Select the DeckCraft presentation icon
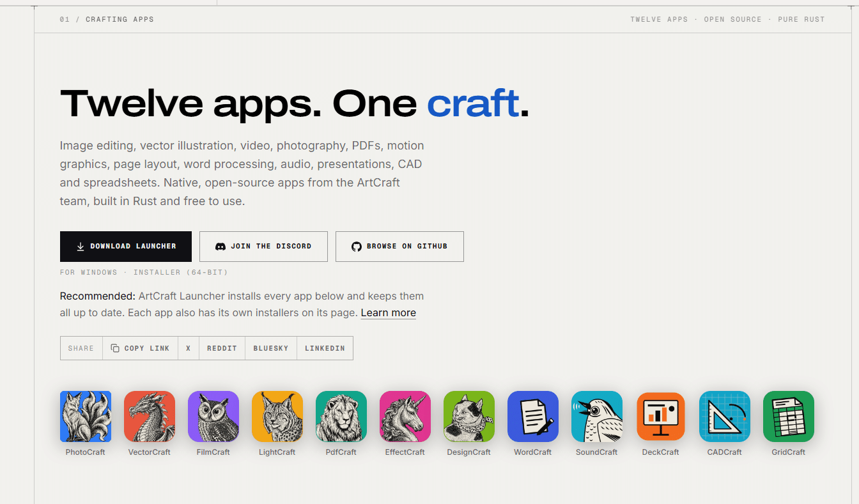This screenshot has width=859, height=504. pyautogui.click(x=661, y=416)
